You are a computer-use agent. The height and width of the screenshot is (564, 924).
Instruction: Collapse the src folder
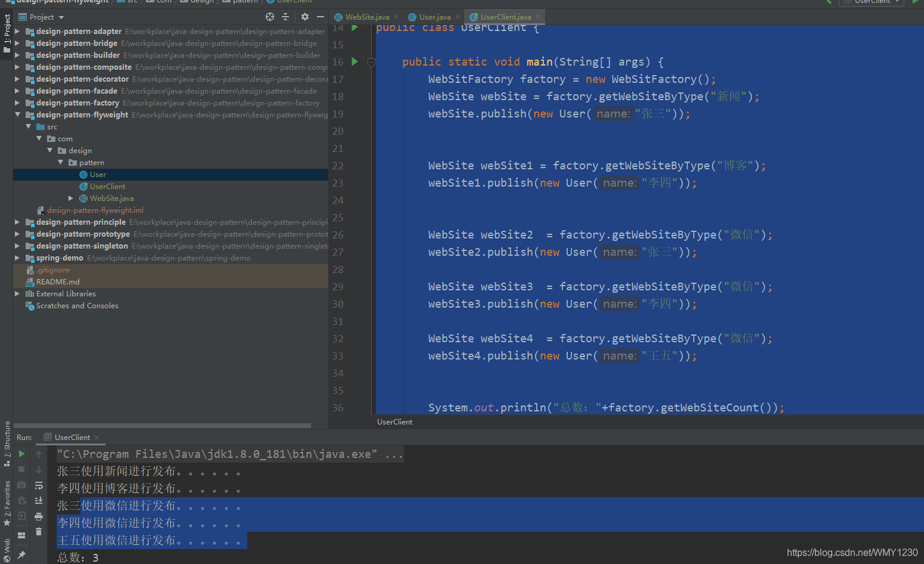pyautogui.click(x=28, y=126)
